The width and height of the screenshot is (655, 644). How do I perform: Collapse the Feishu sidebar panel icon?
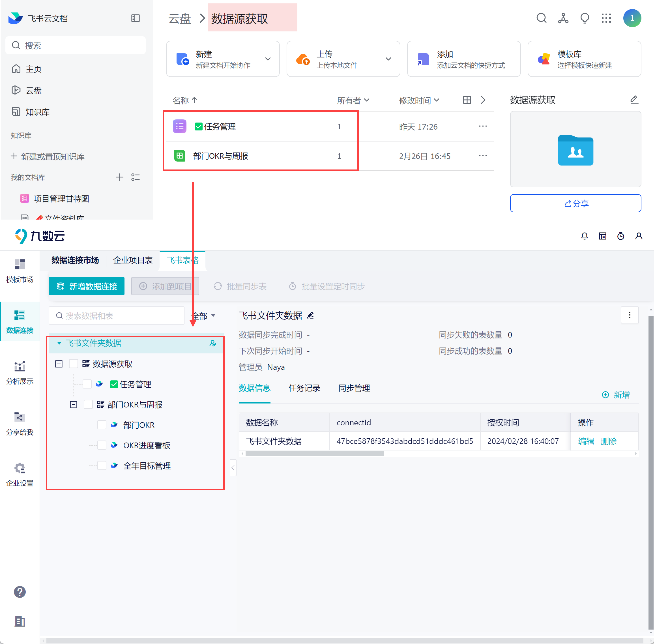(135, 18)
